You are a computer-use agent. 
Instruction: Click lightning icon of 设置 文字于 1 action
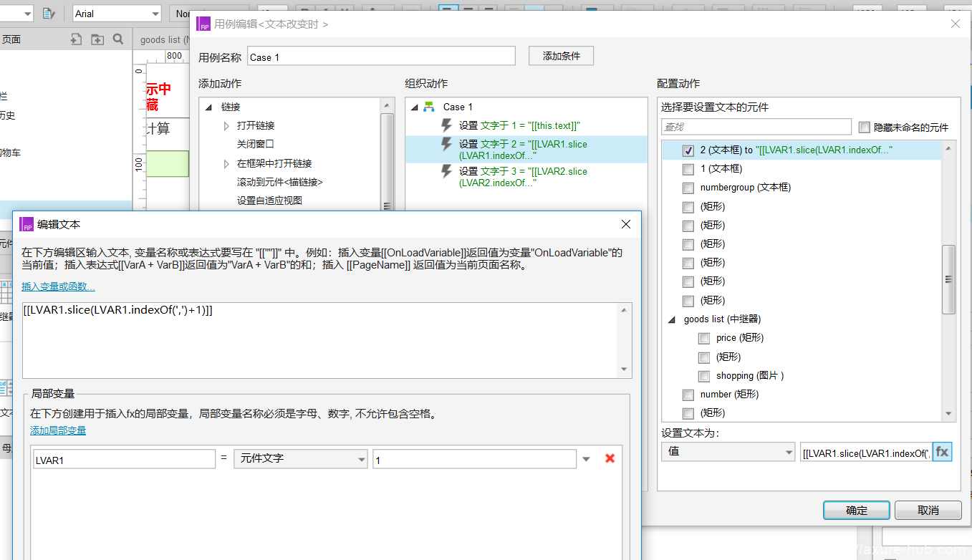point(447,125)
